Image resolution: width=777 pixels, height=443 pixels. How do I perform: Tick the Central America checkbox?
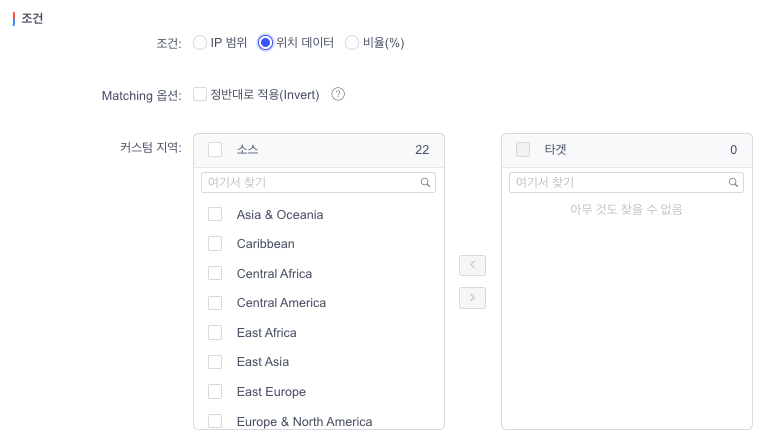(215, 303)
